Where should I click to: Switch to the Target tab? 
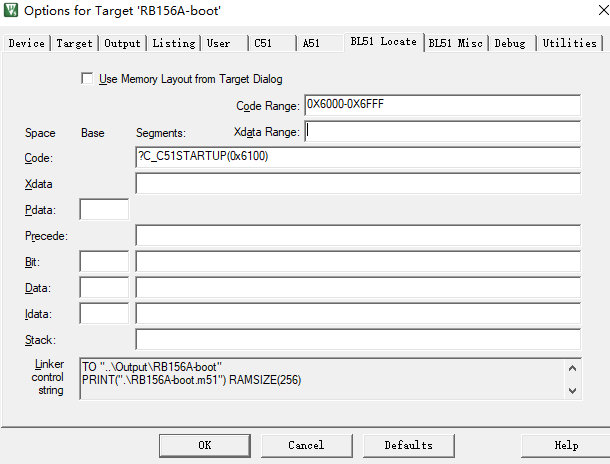click(74, 43)
